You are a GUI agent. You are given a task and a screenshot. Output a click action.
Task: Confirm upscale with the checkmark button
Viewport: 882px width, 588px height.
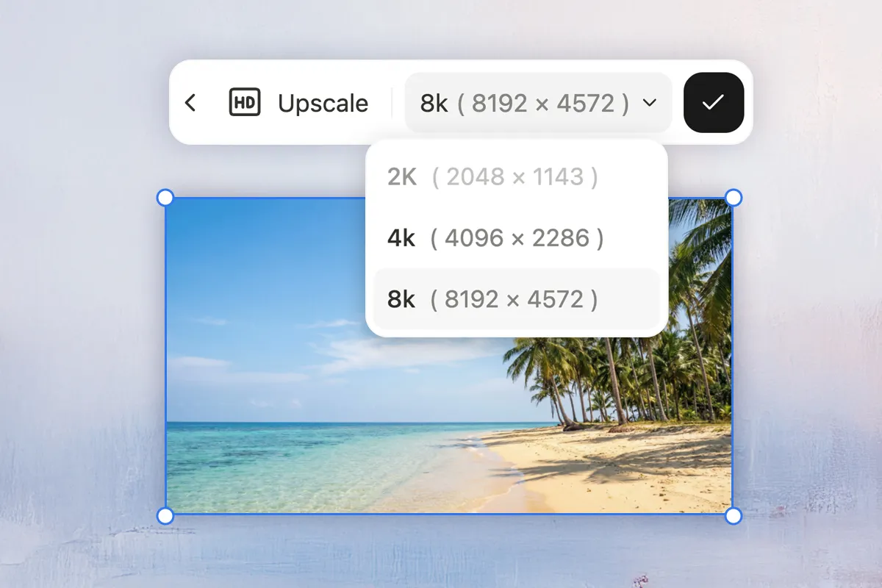pos(713,103)
